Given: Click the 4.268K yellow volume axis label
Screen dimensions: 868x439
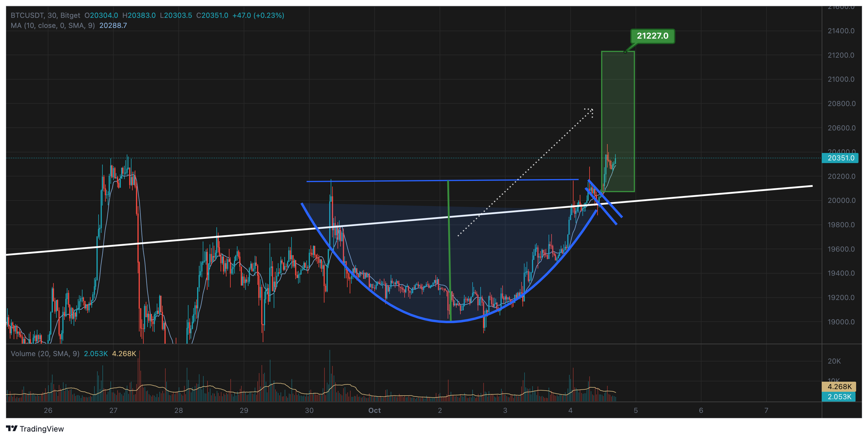Looking at the screenshot, I should pos(839,386).
